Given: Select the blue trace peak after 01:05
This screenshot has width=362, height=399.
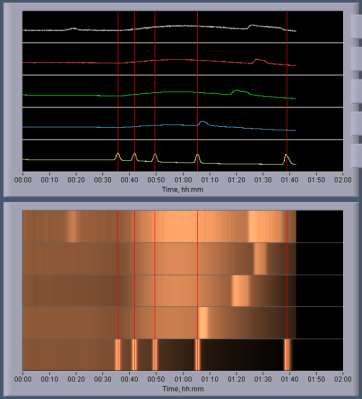Looking at the screenshot, I should tap(203, 123).
